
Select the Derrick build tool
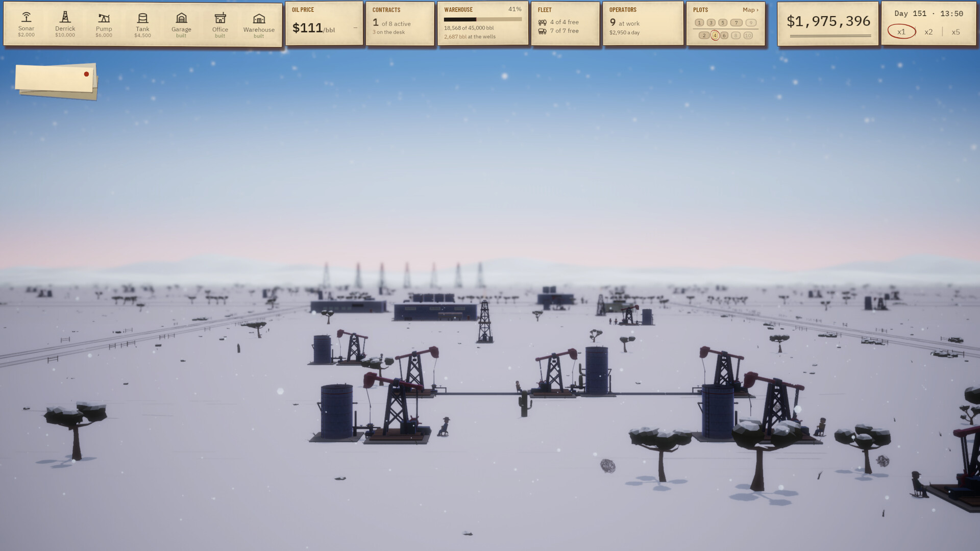click(x=65, y=24)
